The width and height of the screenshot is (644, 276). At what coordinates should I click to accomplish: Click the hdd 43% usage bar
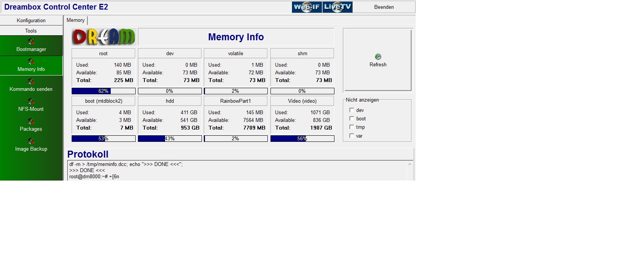pyautogui.click(x=170, y=138)
